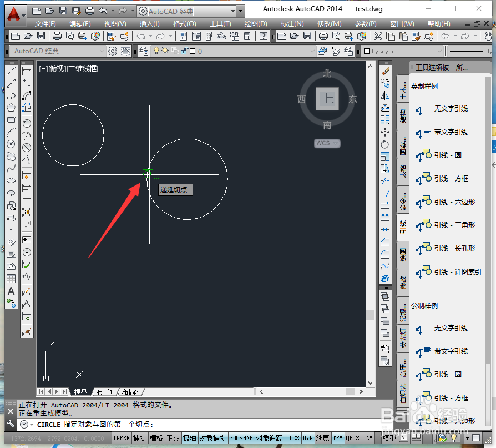
Task: Select the Angular dimension tool
Action: click(x=27, y=160)
